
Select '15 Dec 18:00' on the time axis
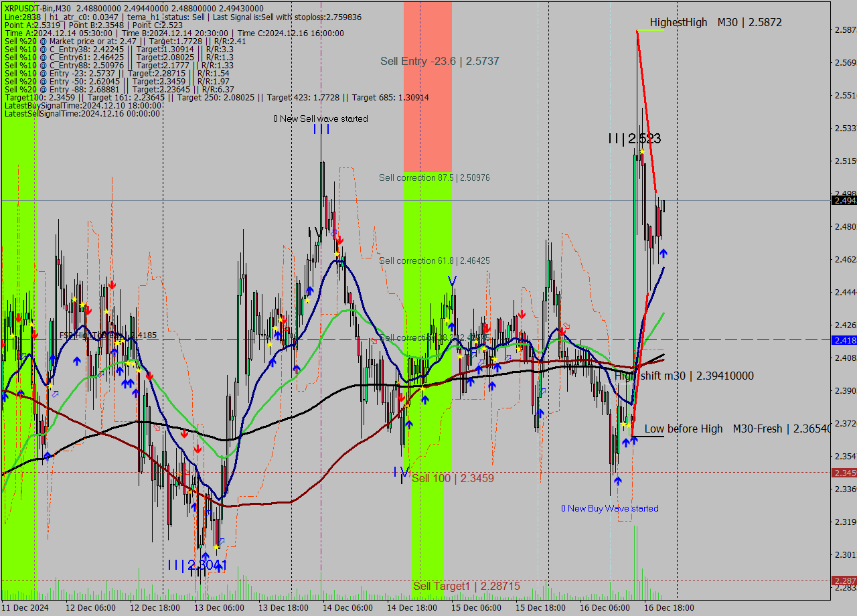pos(540,607)
